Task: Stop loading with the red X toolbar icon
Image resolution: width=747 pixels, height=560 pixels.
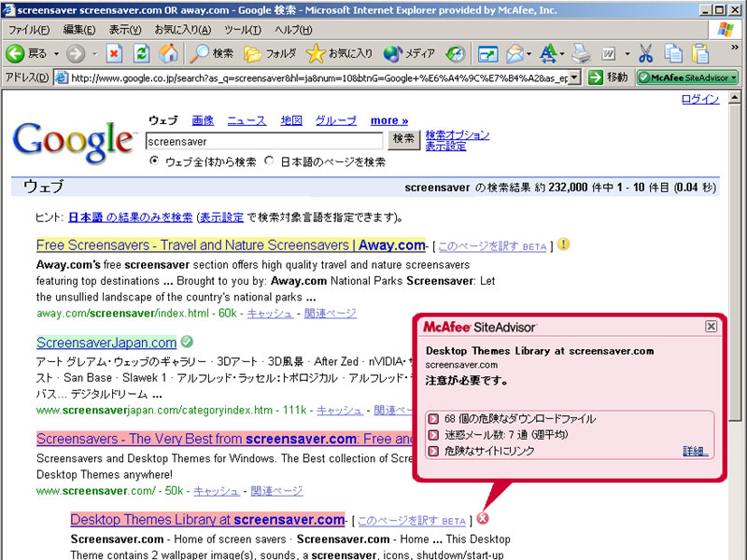Action: tap(114, 53)
